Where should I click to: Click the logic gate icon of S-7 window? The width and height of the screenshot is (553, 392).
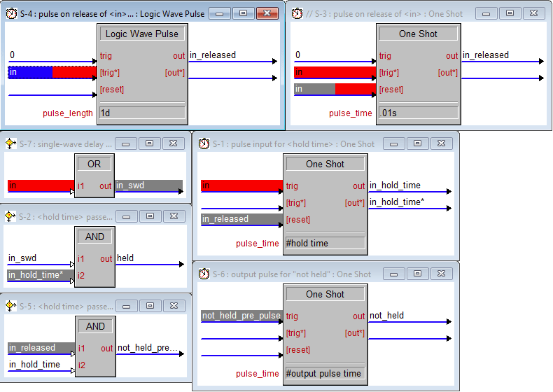pyautogui.click(x=10, y=143)
